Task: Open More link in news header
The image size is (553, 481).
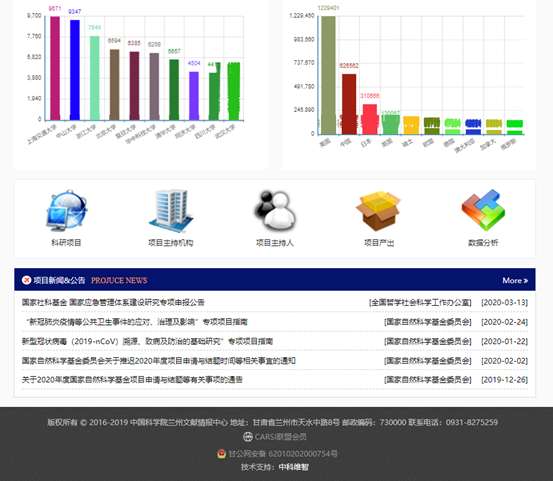Action: coord(515,280)
